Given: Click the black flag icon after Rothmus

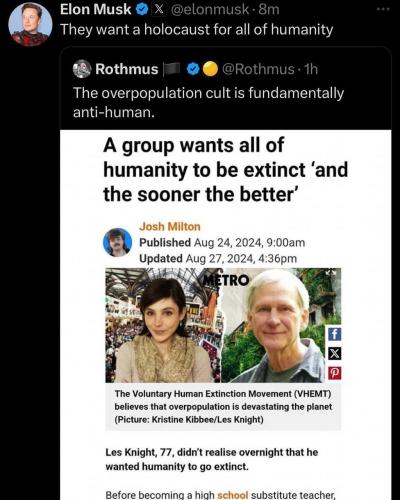Looking at the screenshot, I should 173,69.
